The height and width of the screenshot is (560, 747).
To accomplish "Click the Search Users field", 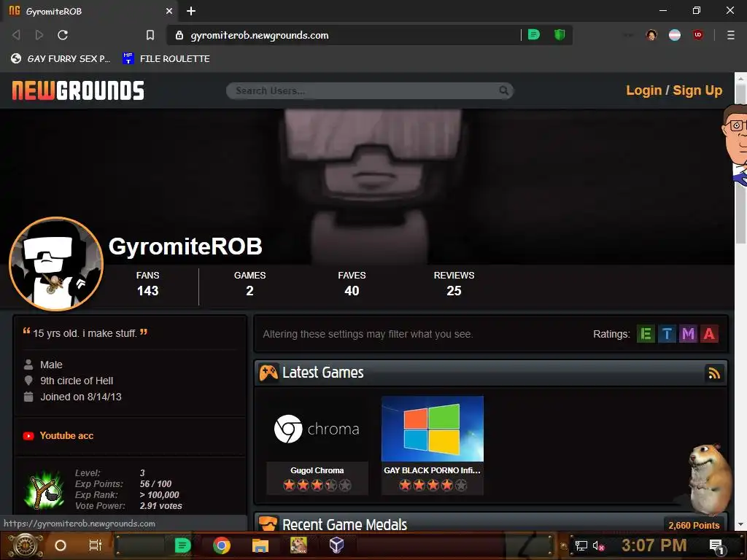I will tap(370, 90).
